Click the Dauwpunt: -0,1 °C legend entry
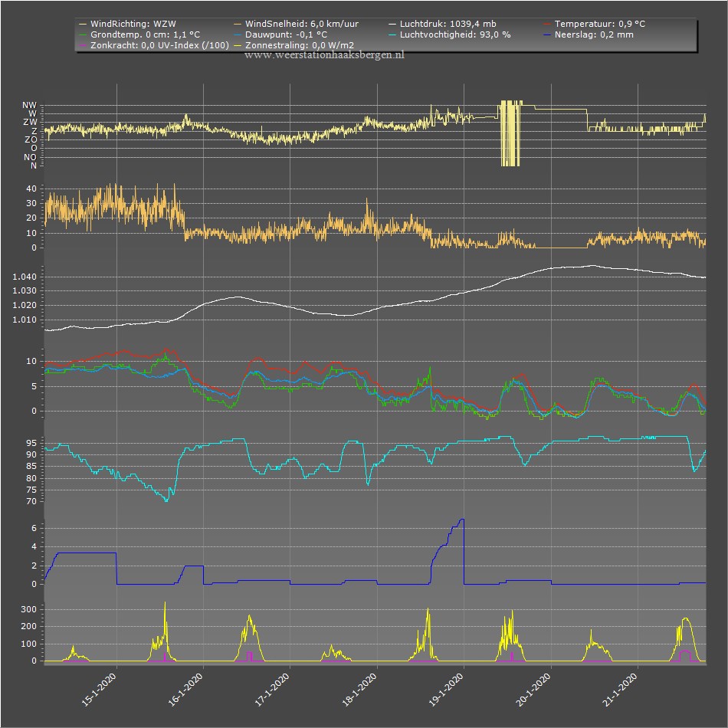This screenshot has width=728, height=728. (x=280, y=34)
